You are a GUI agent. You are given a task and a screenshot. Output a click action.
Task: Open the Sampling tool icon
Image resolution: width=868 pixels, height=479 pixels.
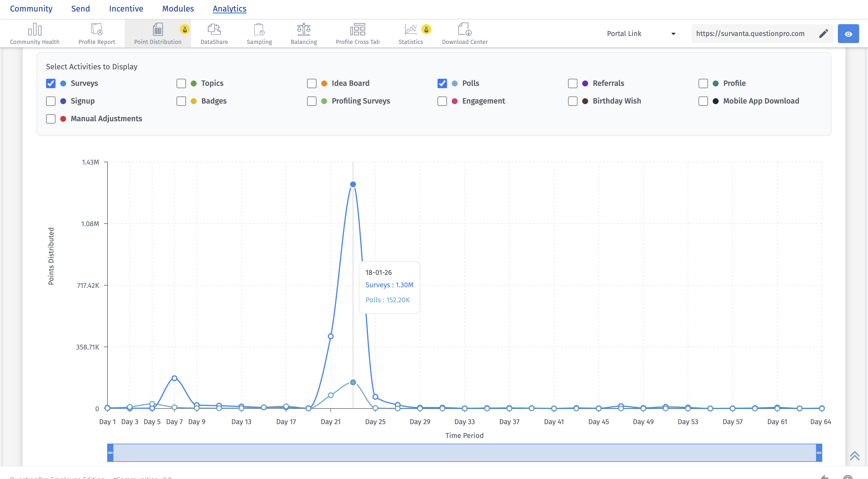click(x=259, y=29)
